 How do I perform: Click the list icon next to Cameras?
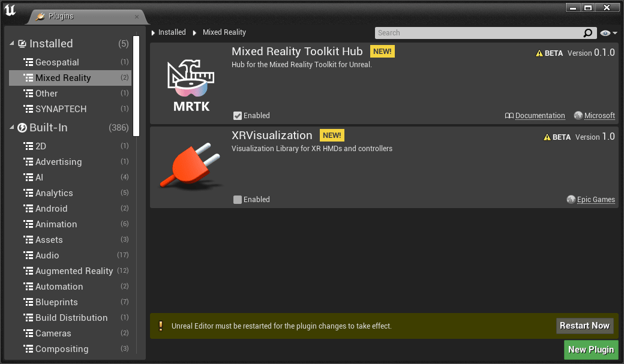coord(28,333)
